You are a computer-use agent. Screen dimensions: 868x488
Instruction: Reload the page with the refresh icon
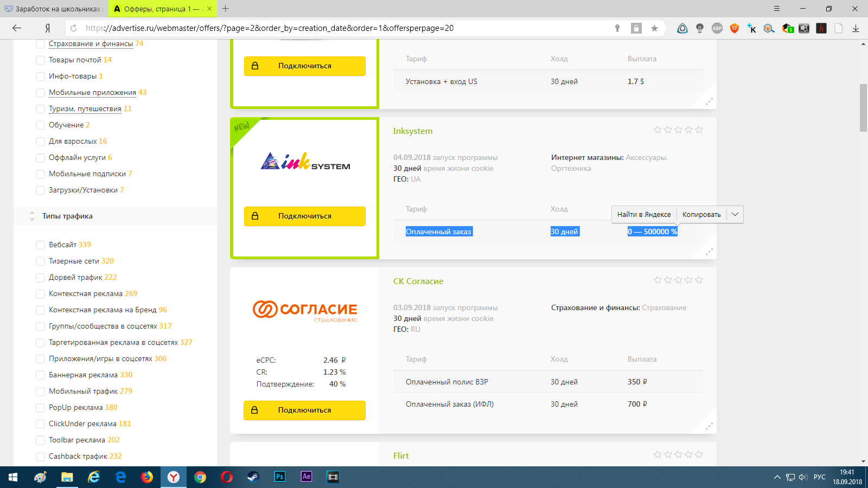(x=74, y=28)
